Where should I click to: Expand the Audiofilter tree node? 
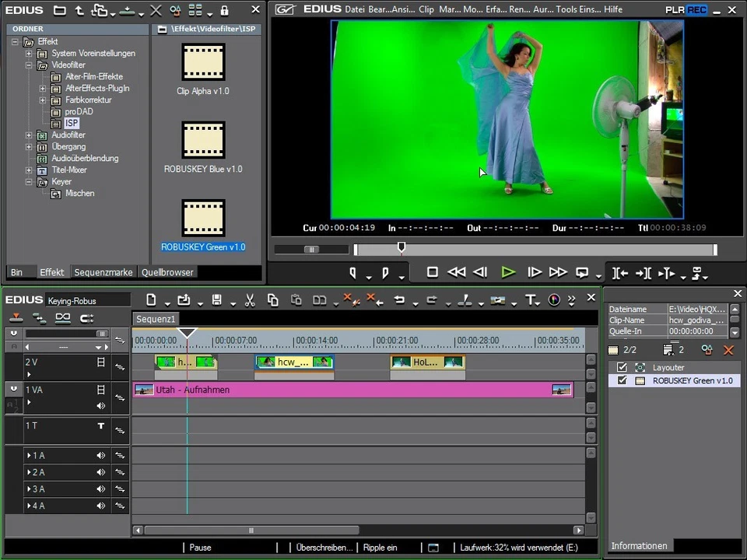point(29,135)
